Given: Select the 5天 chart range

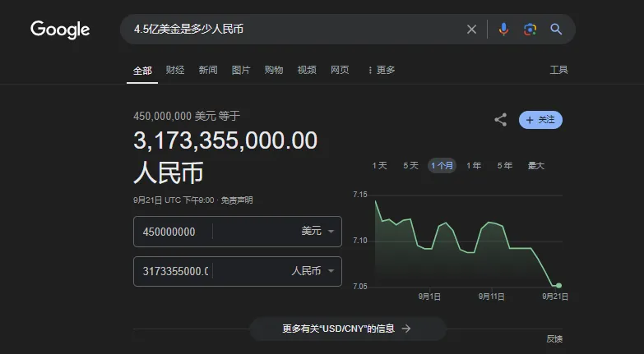Looking at the screenshot, I should 410,166.
